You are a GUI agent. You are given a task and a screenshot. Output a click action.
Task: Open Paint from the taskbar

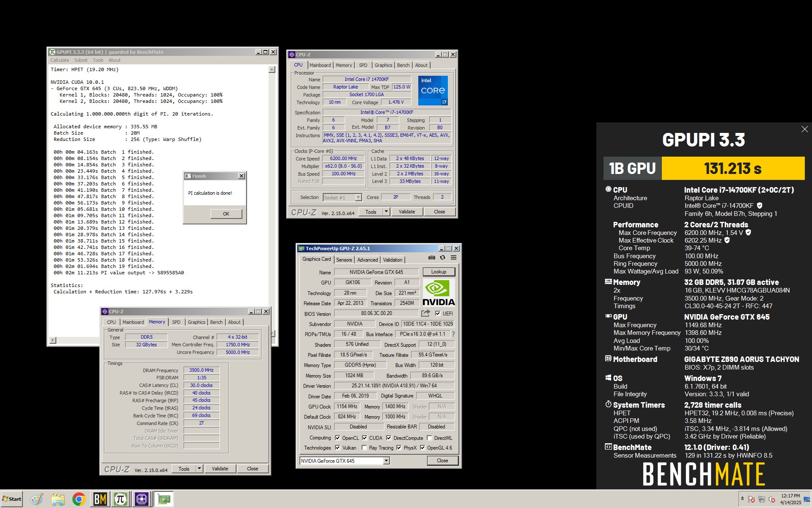point(36,499)
